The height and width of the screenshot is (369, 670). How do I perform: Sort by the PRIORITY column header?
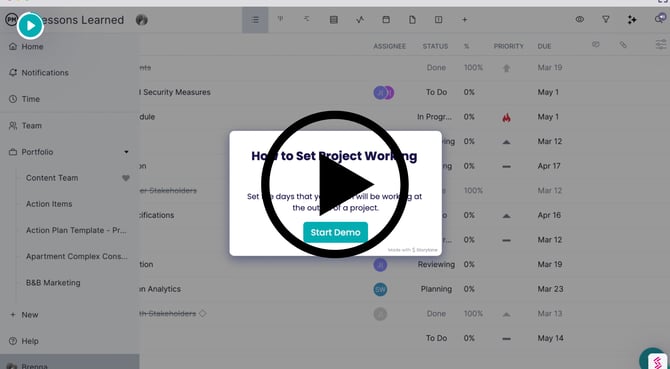(x=508, y=46)
